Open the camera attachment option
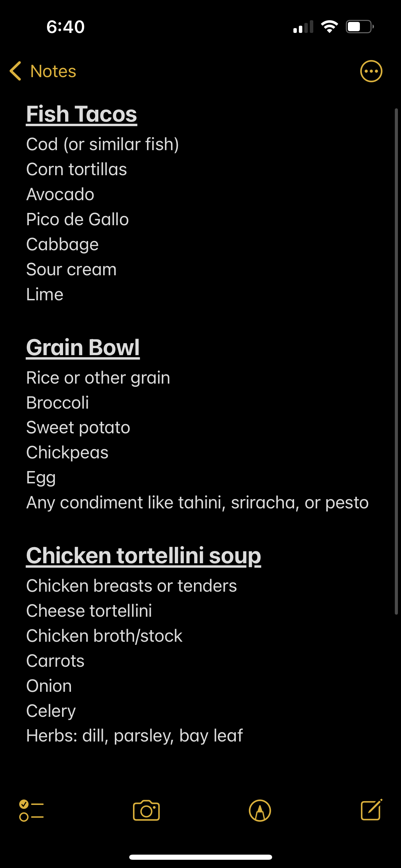Screen dimensions: 401x868 pyautogui.click(x=146, y=810)
